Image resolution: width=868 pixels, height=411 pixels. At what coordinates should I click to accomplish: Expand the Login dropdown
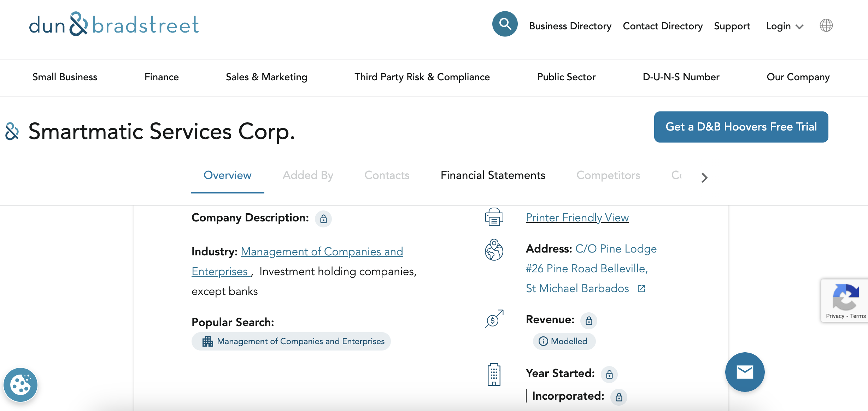point(785,26)
